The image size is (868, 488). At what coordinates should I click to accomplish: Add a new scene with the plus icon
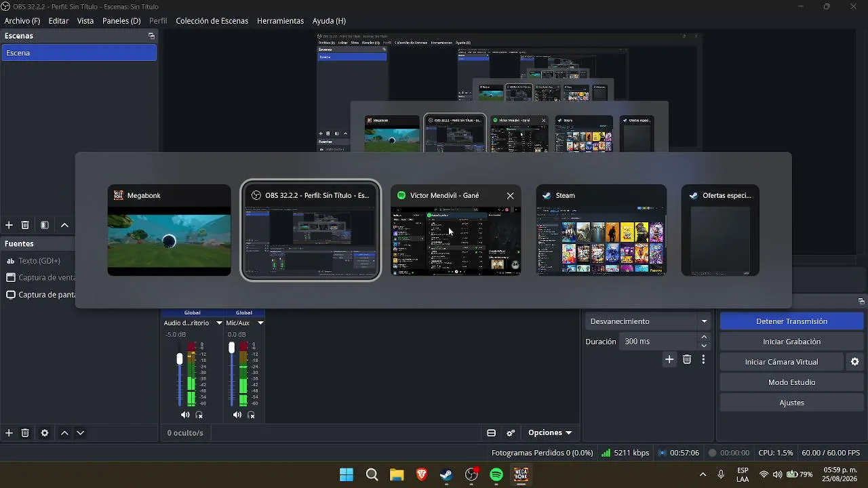coord(9,225)
